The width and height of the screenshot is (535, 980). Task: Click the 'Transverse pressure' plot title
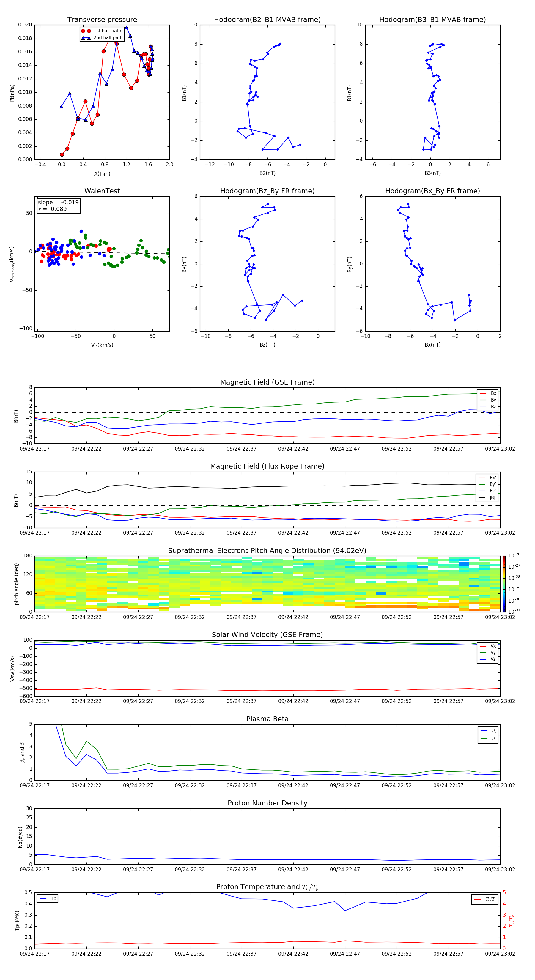point(102,20)
